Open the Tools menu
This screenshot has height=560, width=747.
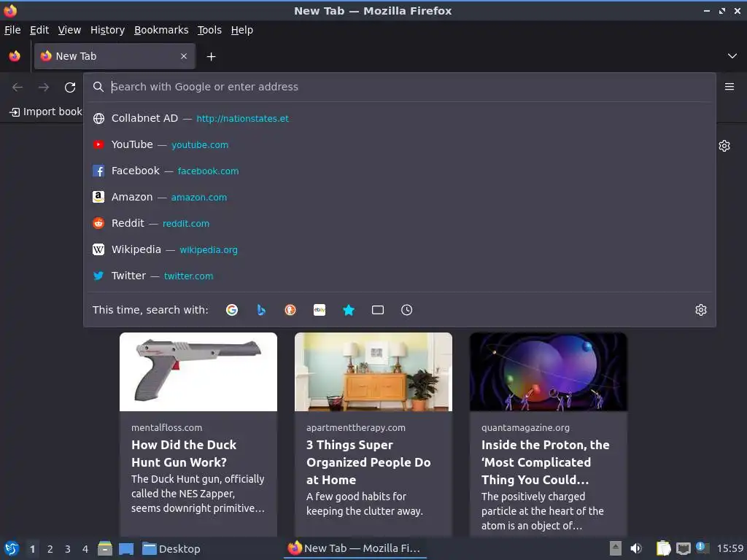coord(209,30)
